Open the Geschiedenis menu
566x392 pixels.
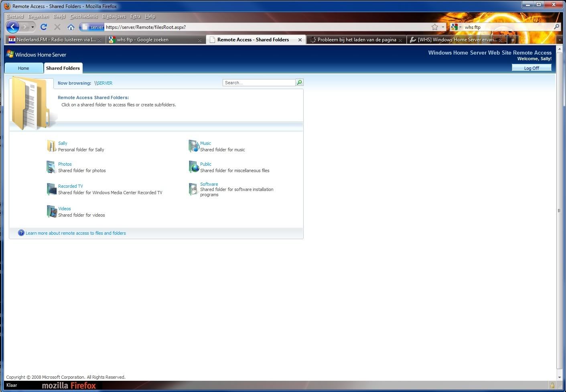(x=83, y=16)
